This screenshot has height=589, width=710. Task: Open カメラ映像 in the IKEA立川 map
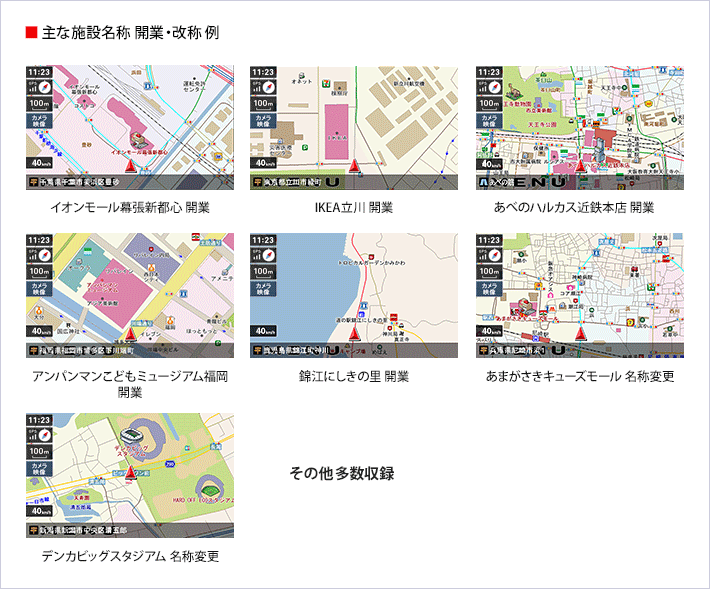(263, 121)
